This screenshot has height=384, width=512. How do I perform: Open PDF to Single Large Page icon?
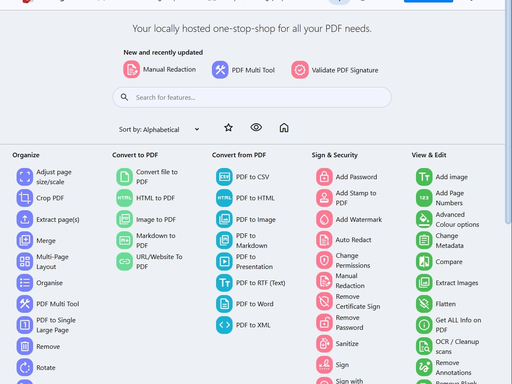[x=25, y=325]
